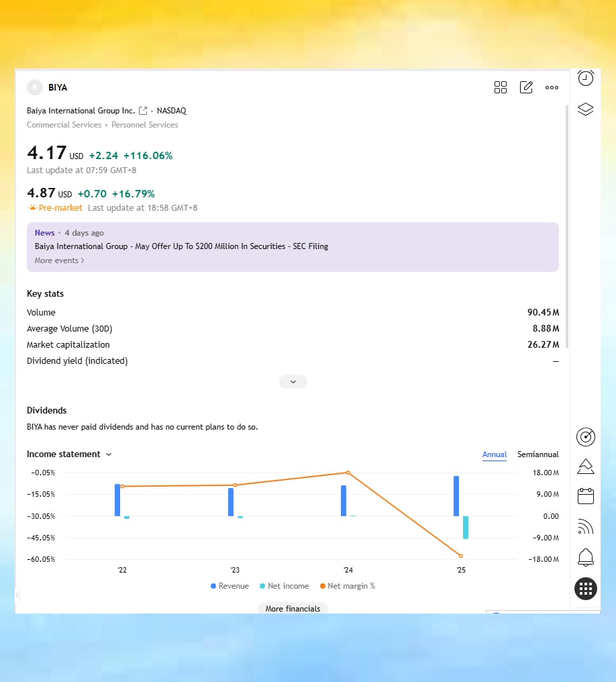The width and height of the screenshot is (616, 682).
Task: Click the BIYA ticker title
Action: (58, 87)
